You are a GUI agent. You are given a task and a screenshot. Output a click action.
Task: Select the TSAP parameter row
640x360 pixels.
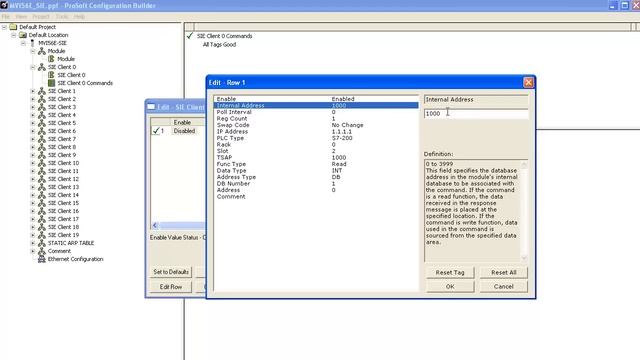[316, 158]
